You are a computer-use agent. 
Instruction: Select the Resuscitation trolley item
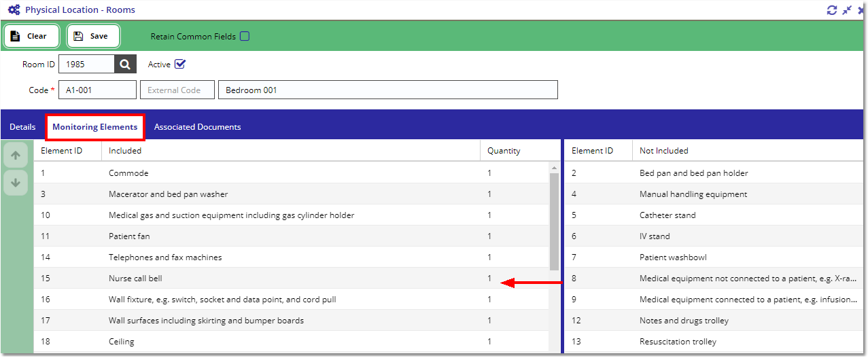pos(715,342)
